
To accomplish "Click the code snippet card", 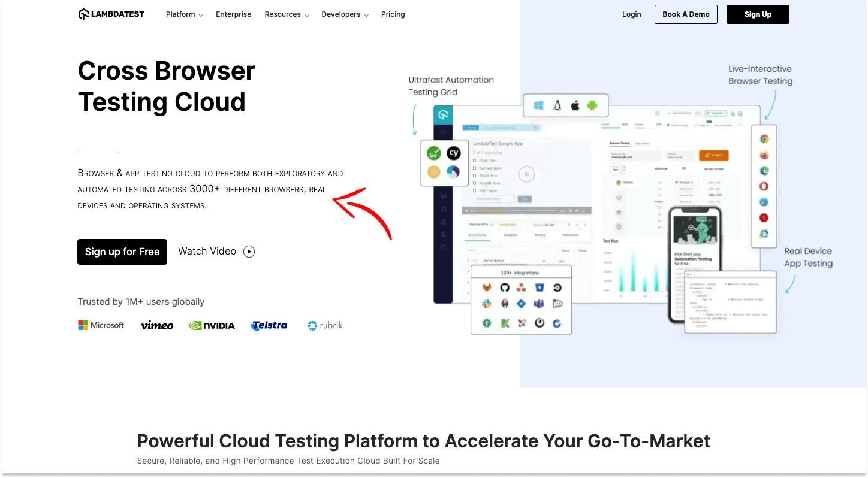I will click(x=731, y=302).
